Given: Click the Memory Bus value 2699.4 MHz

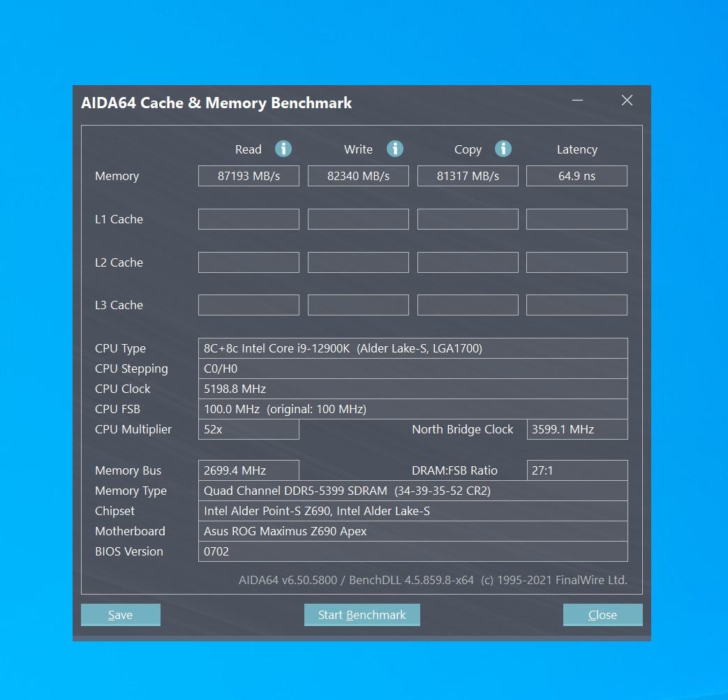Looking at the screenshot, I should [249, 470].
